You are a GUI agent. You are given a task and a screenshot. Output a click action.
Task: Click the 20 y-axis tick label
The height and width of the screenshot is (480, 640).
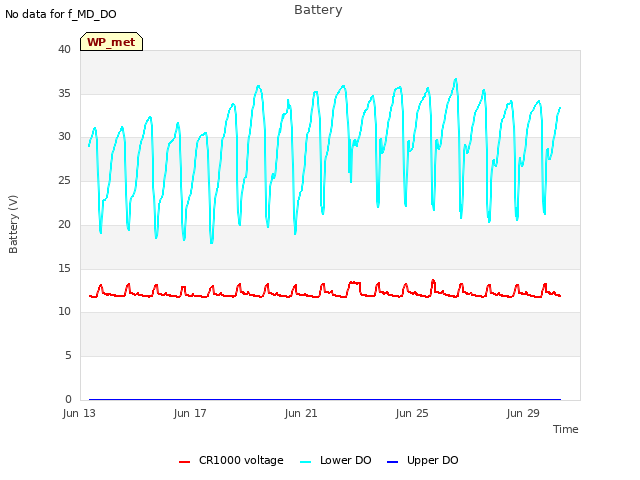click(64, 224)
